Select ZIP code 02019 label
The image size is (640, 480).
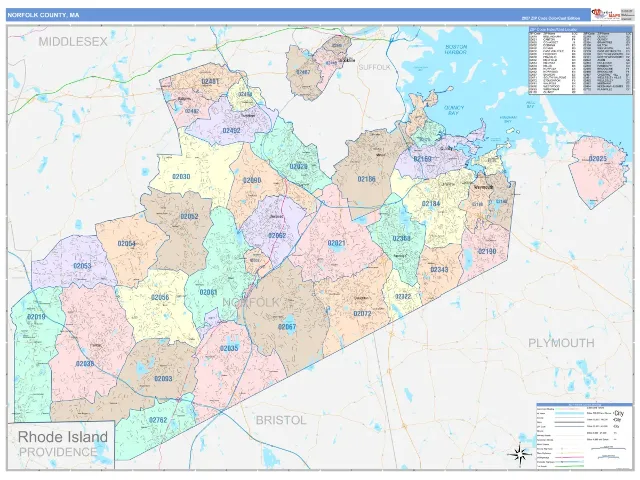click(x=36, y=317)
